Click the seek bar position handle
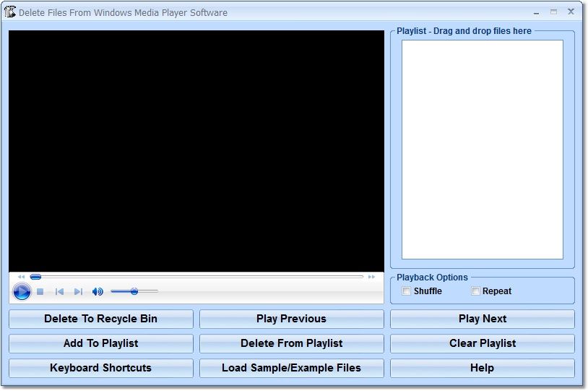This screenshot has height=391, width=588. 35,277
